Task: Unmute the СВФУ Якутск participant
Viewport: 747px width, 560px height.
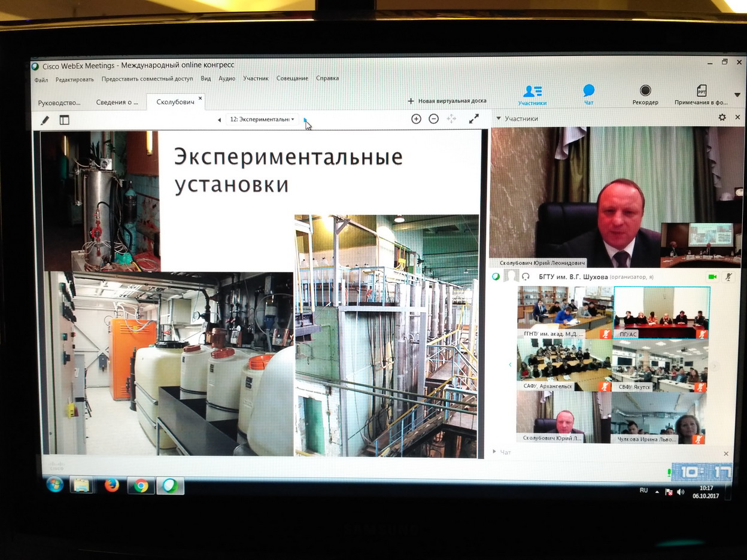Action: 700,387
